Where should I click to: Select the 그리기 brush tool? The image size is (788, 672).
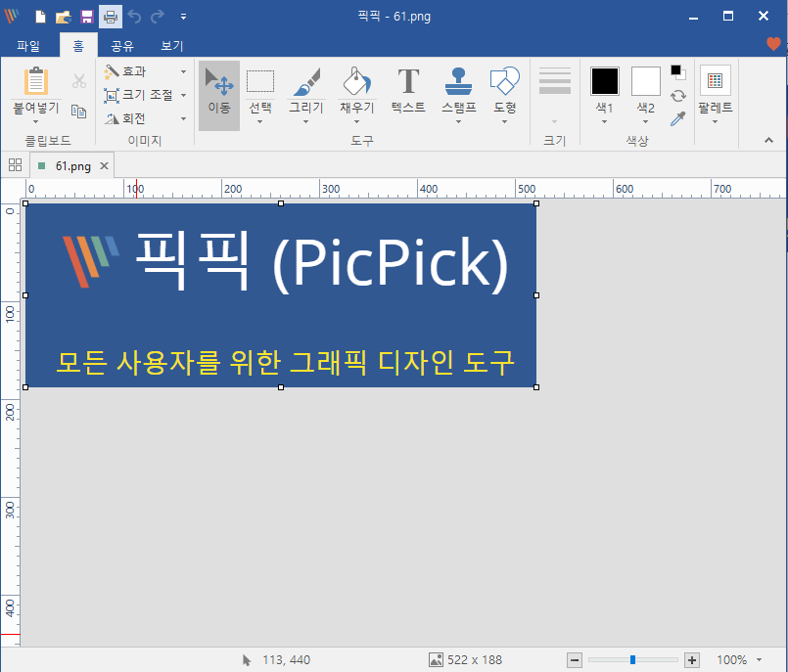tap(306, 89)
